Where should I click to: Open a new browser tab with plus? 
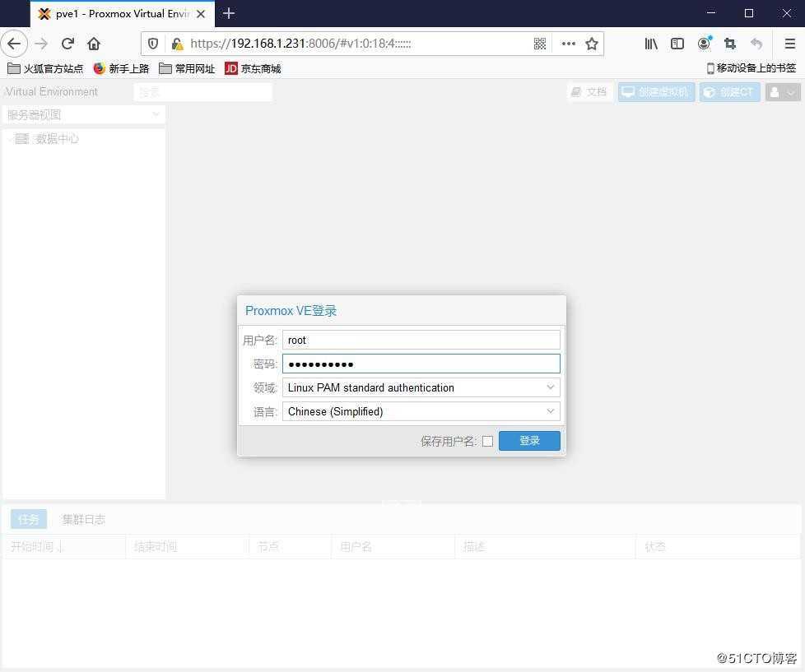229,13
